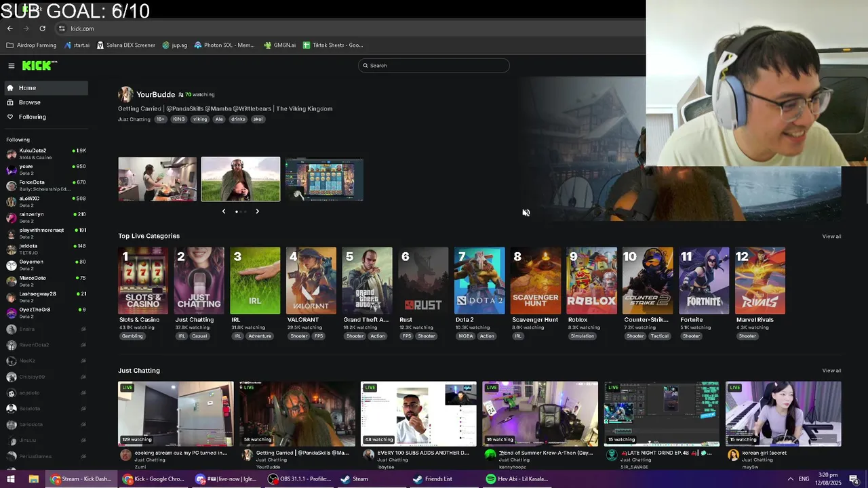Click the Kick logo
The width and height of the screenshot is (868, 488).
pos(39,66)
